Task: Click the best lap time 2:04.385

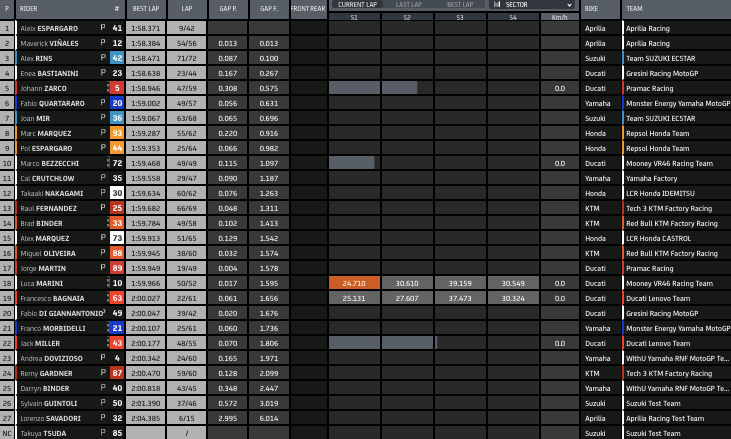Action: point(145,418)
